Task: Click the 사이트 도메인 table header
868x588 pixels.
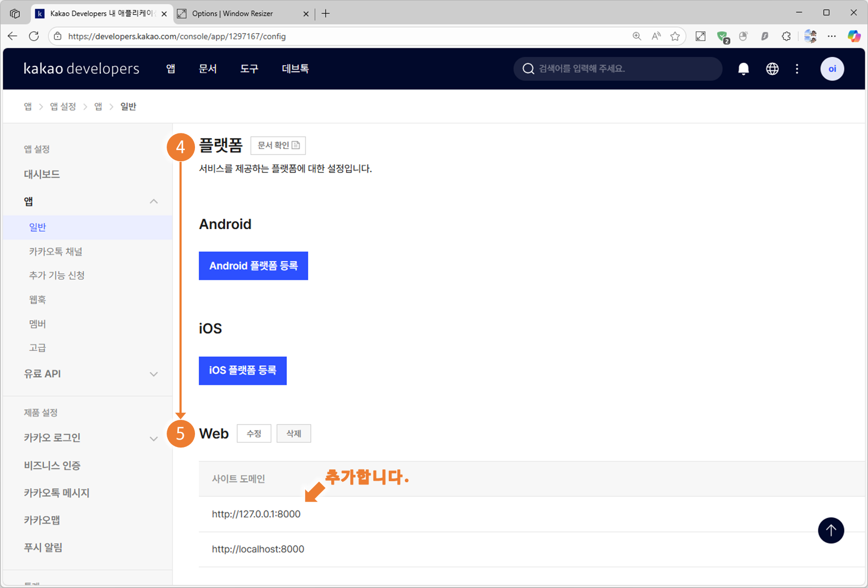Action: point(238,479)
